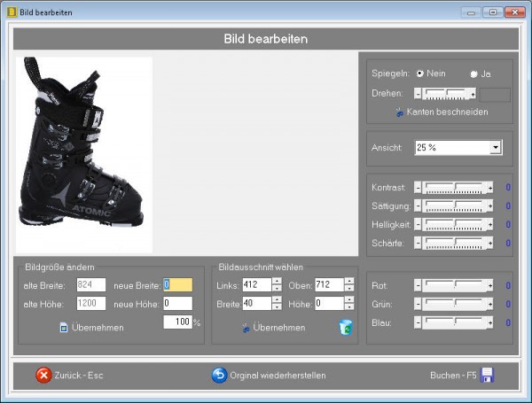Click Kanten beschneiden link
The height and width of the screenshot is (403, 532).
pos(447,112)
